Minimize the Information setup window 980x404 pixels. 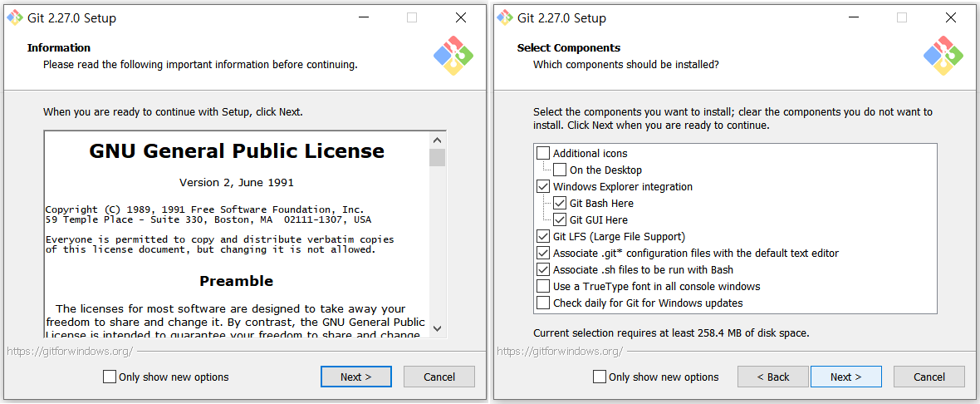pos(363,17)
